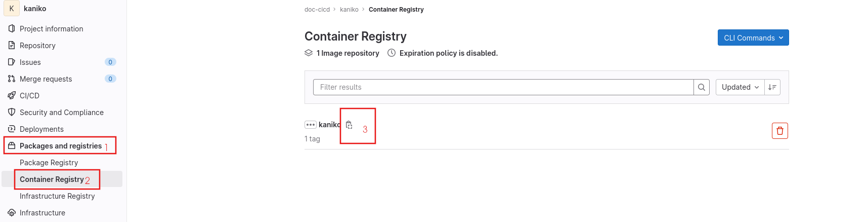Click the kaniko breadcrumb link
Screen dimensions: 868x222
pyautogui.click(x=349, y=10)
